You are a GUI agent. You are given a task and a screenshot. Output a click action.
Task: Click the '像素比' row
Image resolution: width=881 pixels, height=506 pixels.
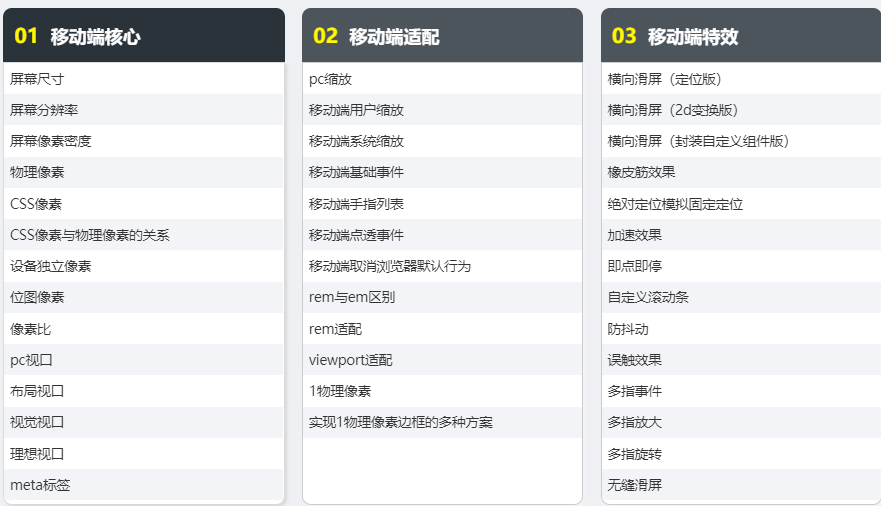pos(144,329)
